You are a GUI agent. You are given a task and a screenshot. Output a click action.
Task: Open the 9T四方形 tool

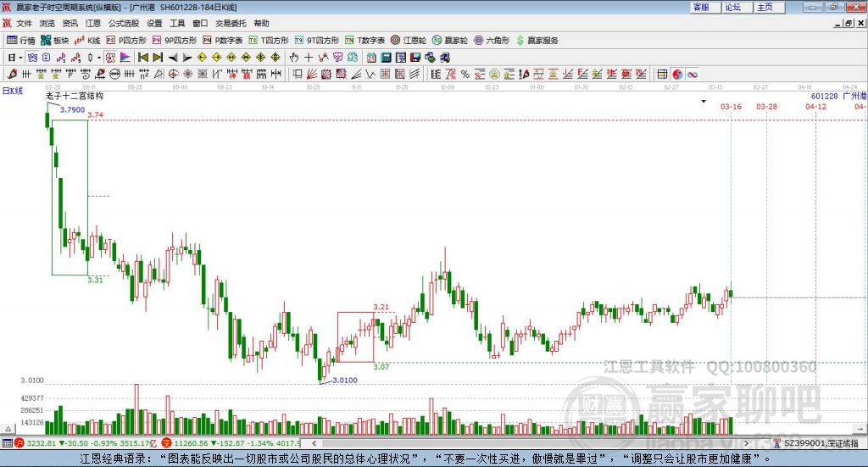click(317, 41)
